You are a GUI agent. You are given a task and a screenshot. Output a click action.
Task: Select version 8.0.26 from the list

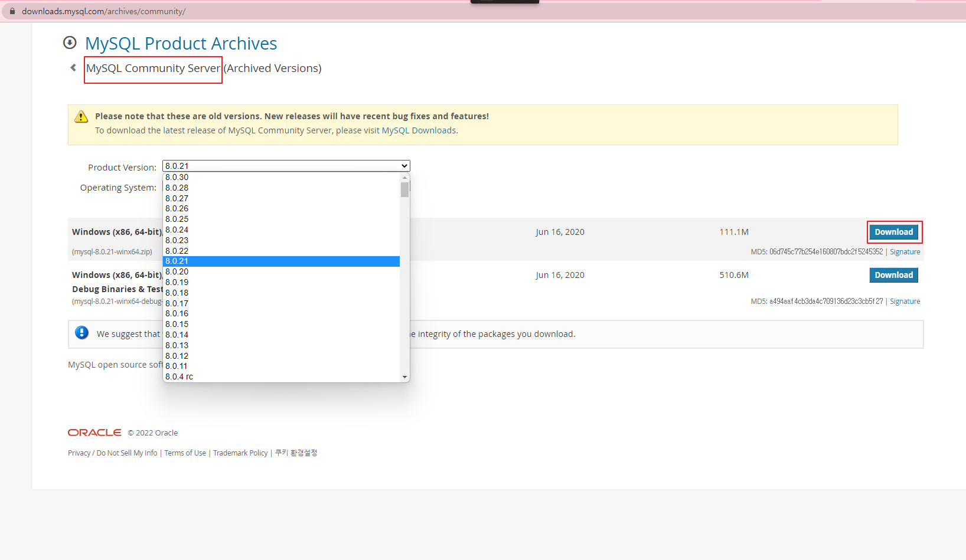click(281, 208)
